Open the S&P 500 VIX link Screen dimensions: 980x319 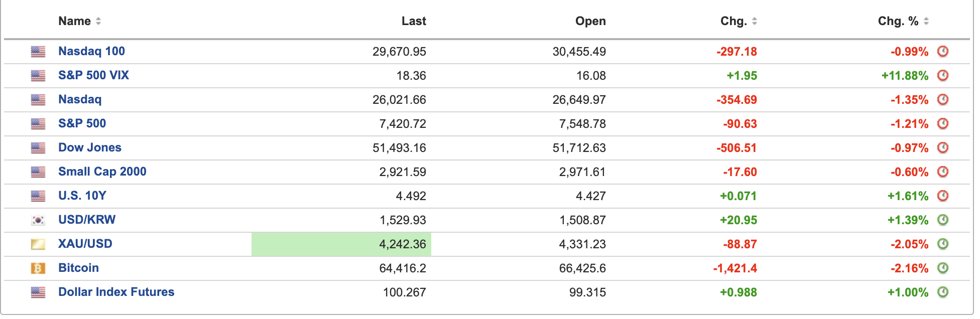pos(93,75)
